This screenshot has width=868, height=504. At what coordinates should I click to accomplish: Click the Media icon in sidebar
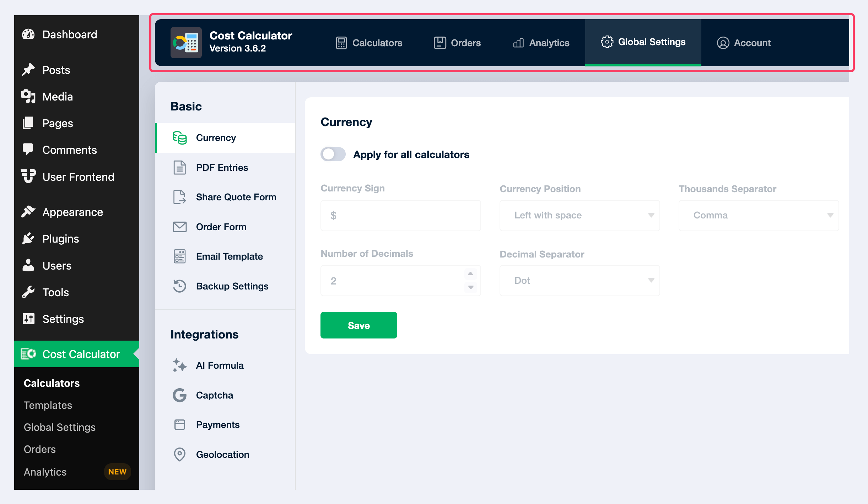[x=28, y=97]
